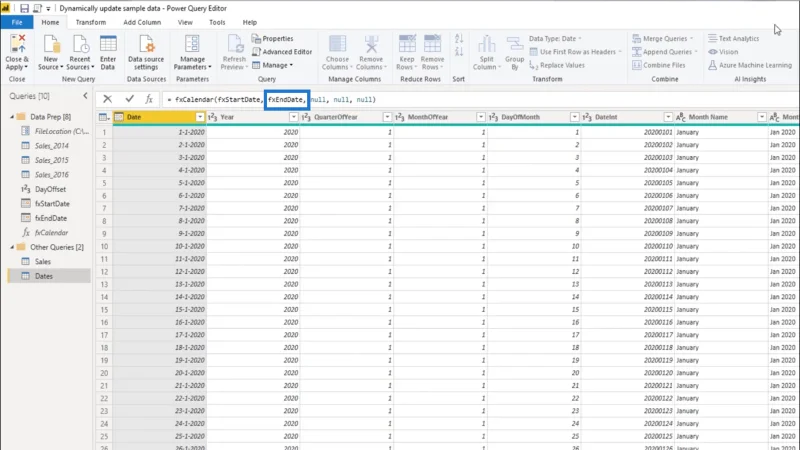Open query Properties
This screenshot has width=800, height=450.
click(272, 39)
